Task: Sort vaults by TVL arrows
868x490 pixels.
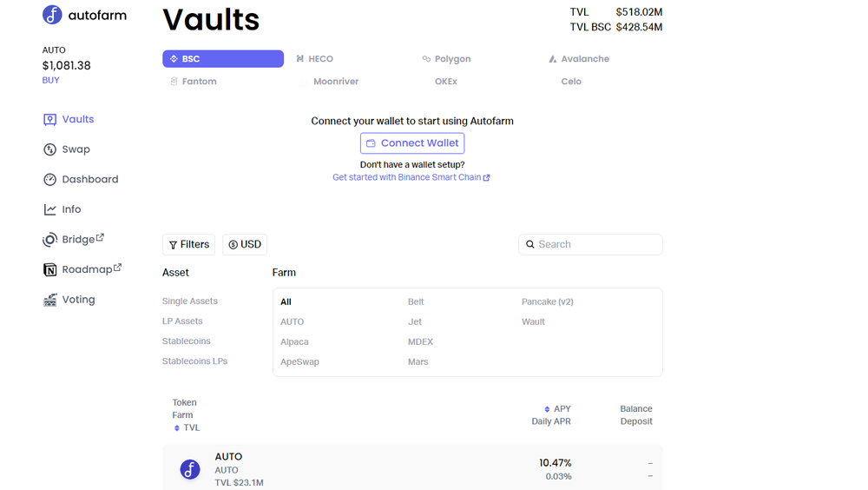Action: [177, 428]
